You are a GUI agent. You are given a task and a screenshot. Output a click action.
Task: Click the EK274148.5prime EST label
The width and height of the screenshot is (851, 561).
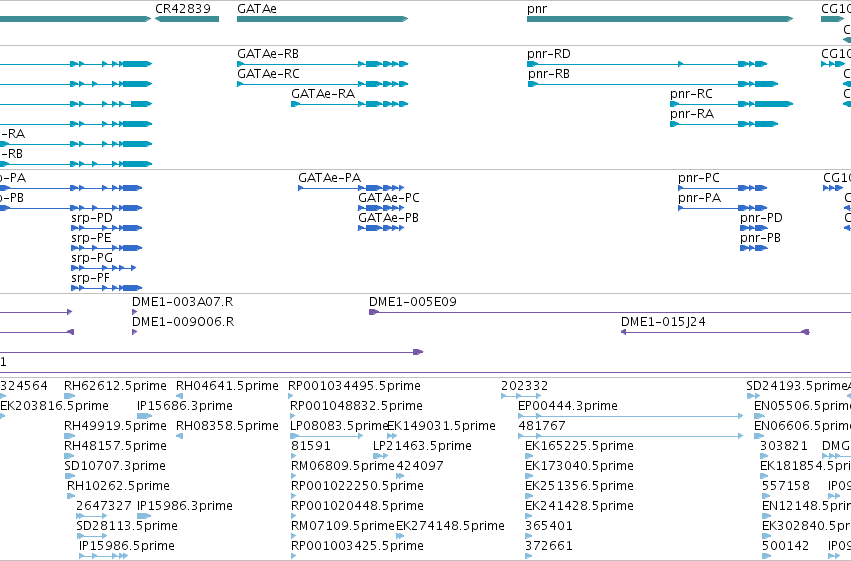pyautogui.click(x=450, y=527)
